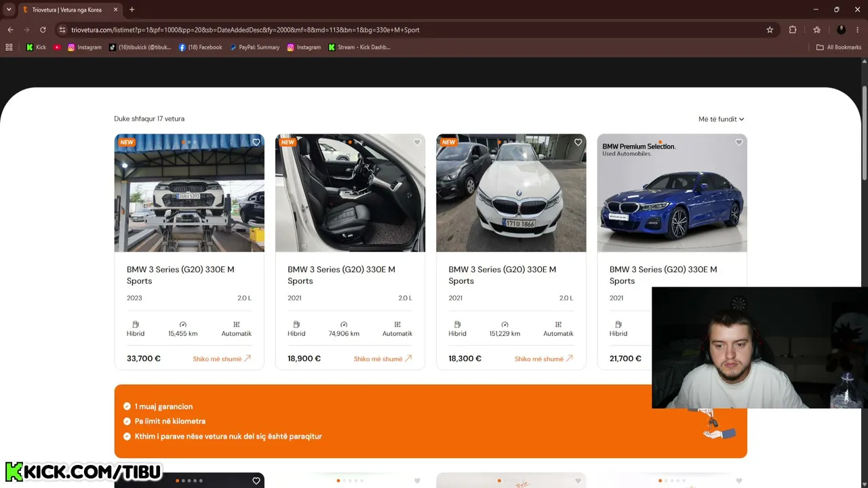Expand the All Bookmarks folder
The image size is (868, 488).
click(x=839, y=47)
